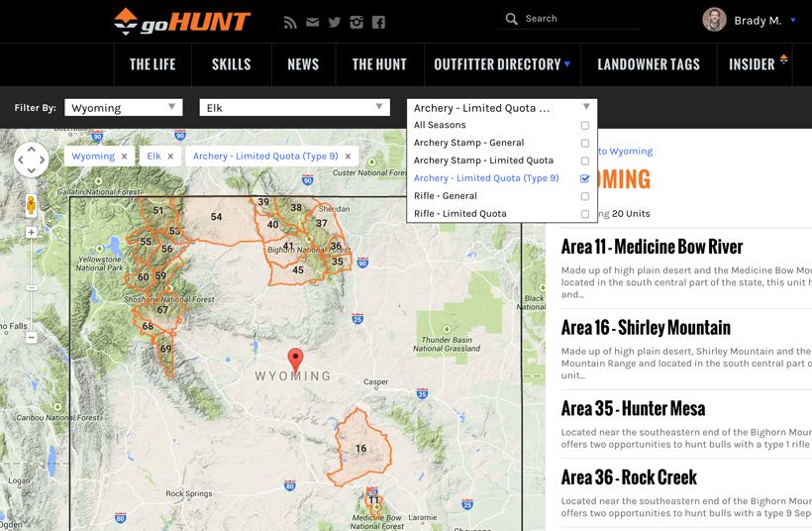Check Archery Stamp - General checkbox
The image size is (812, 531).
[x=585, y=143]
